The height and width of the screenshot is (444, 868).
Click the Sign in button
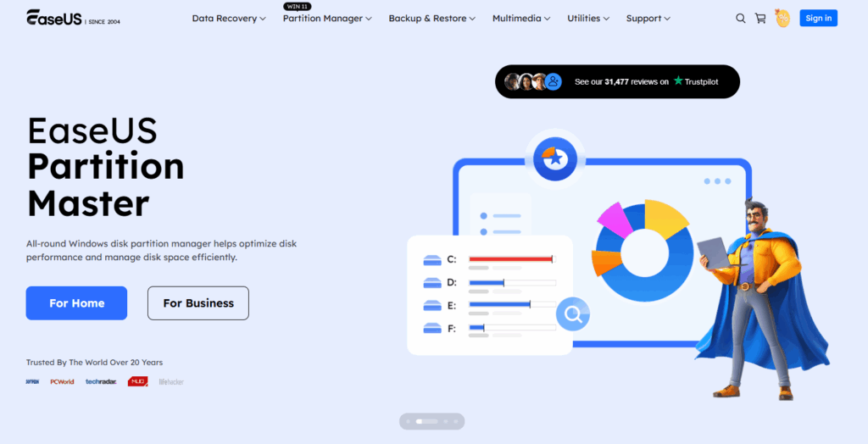(x=818, y=19)
